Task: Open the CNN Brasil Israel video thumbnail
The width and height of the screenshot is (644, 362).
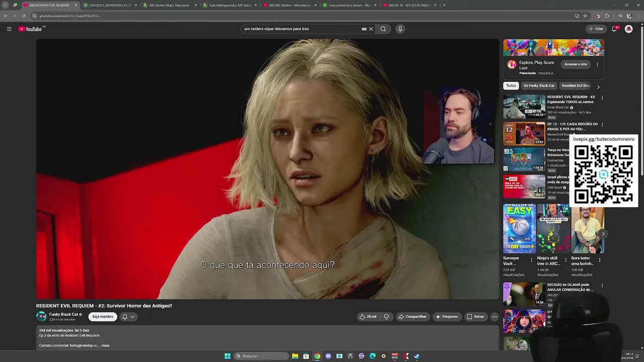Action: pos(524,187)
